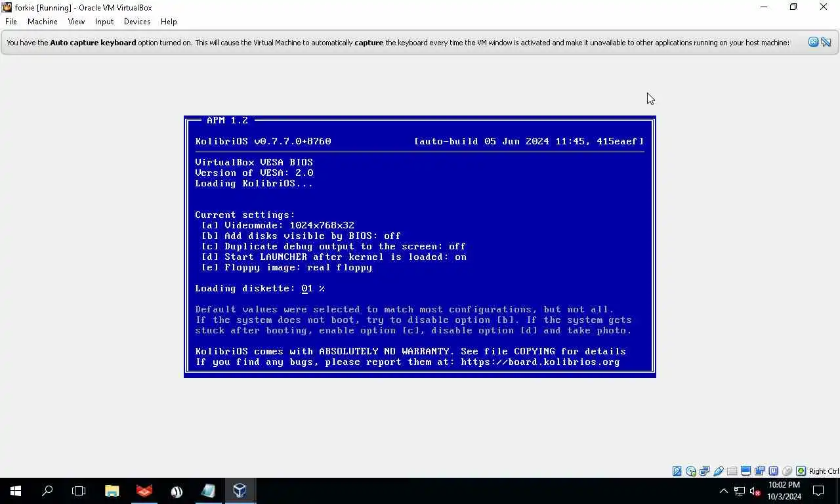Open the Input menu
This screenshot has width=840, height=504.
104,22
